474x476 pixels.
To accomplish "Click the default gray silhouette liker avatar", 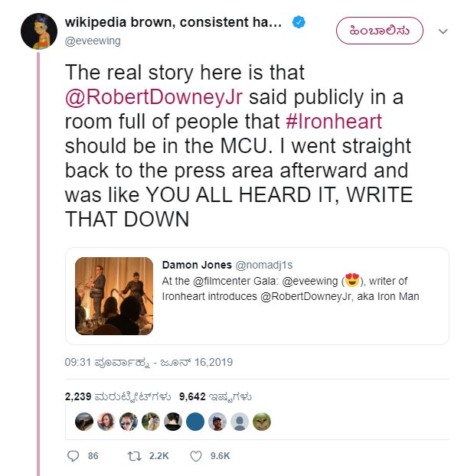I will pyautogui.click(x=240, y=422).
